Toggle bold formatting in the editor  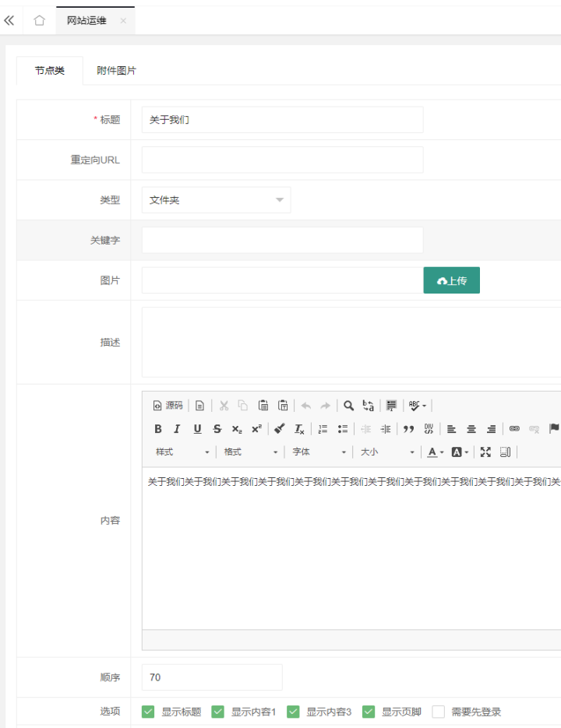tap(158, 429)
